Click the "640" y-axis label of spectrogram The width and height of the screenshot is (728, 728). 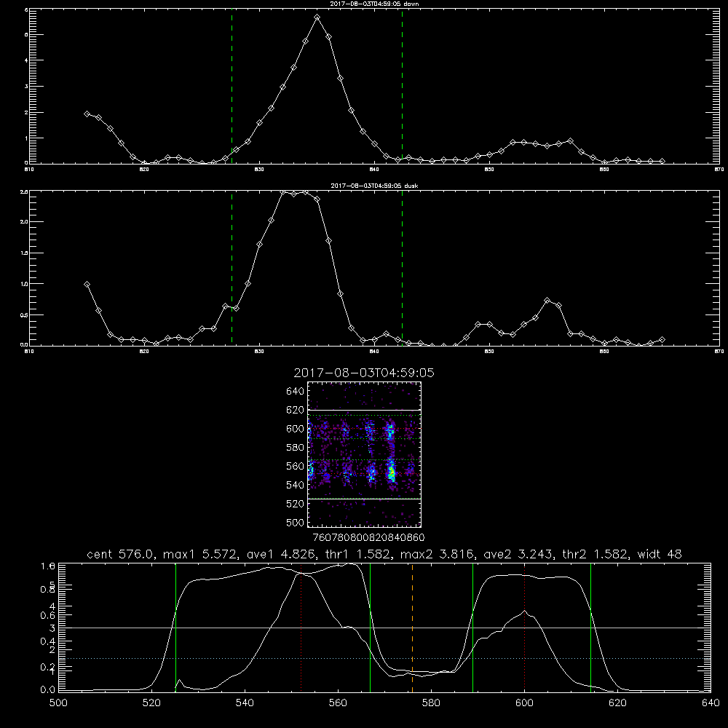click(x=296, y=391)
